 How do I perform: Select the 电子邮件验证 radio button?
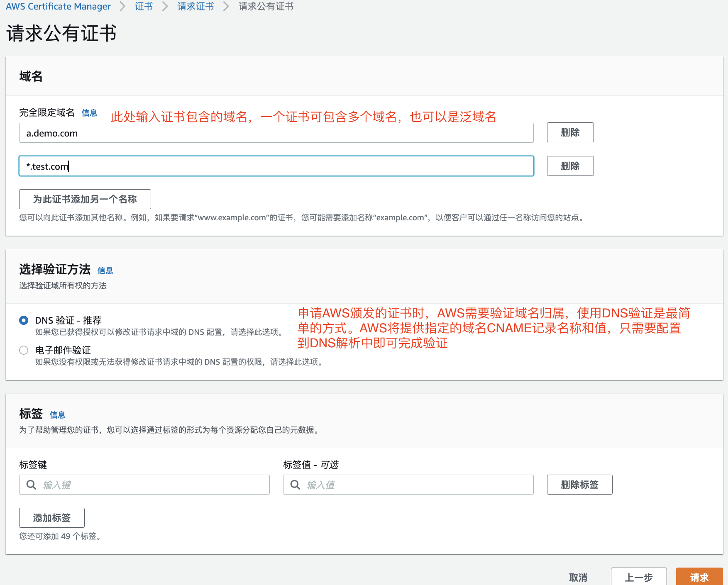tap(24, 350)
